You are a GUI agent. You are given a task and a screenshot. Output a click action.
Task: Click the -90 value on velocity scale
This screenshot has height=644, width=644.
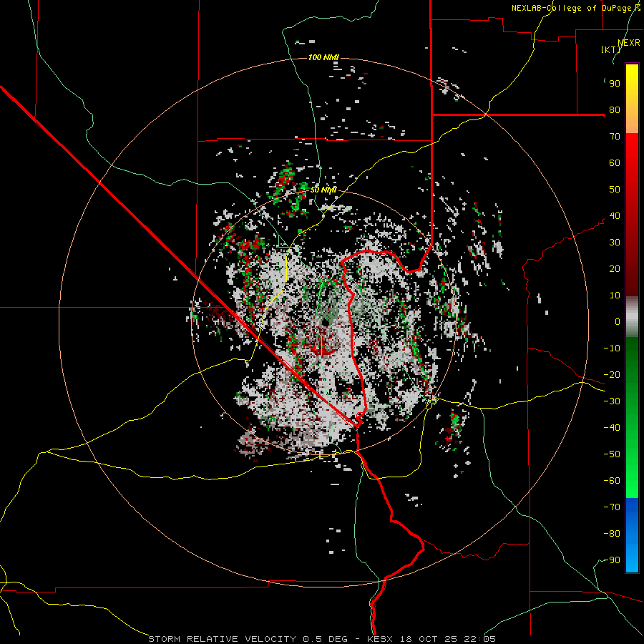(612, 560)
